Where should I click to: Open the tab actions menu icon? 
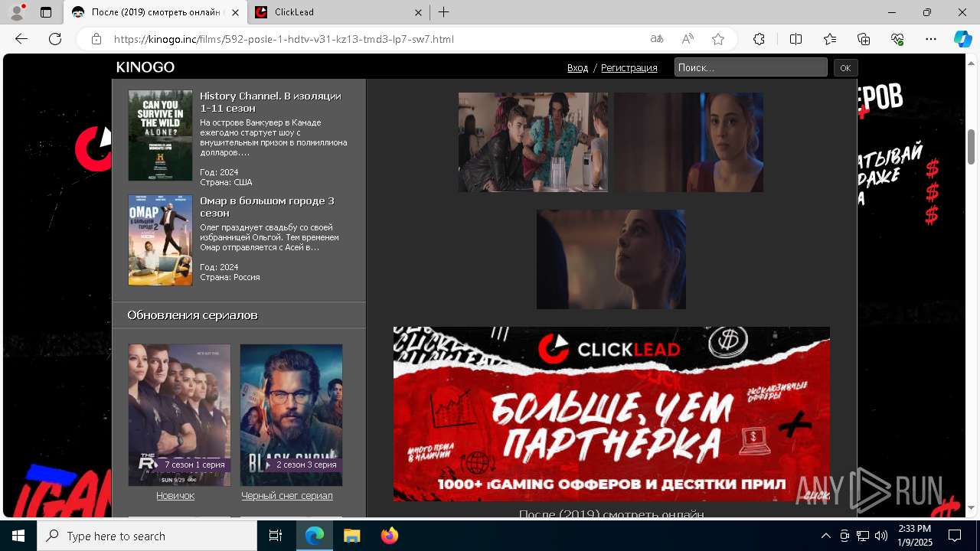tap(46, 12)
